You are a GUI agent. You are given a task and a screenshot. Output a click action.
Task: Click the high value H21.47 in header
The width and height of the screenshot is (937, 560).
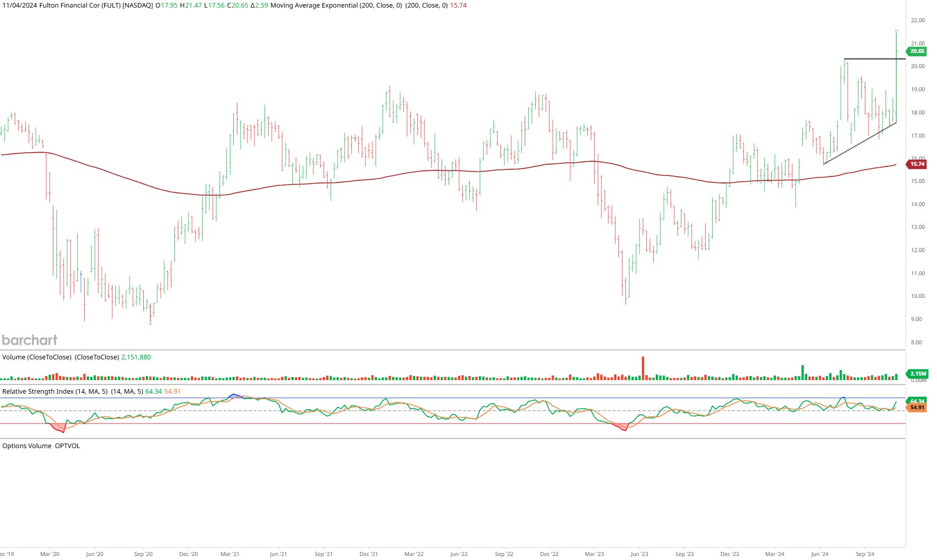tap(191, 6)
